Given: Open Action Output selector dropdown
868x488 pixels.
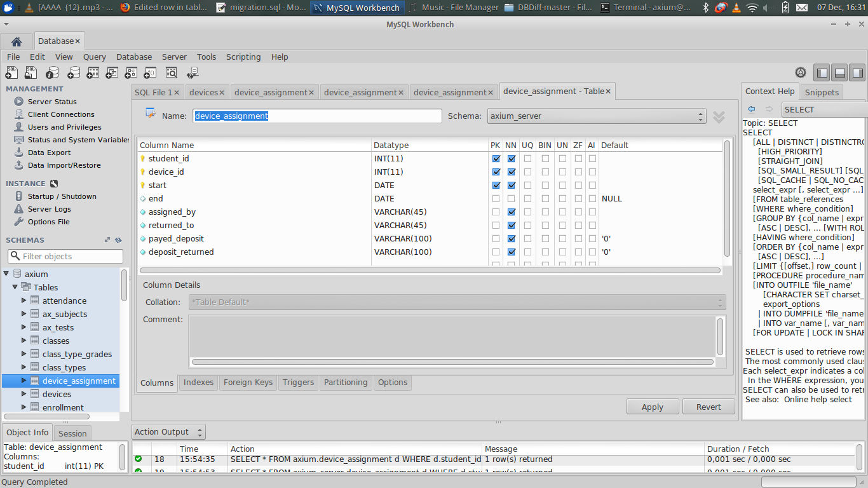Looking at the screenshot, I should (x=168, y=432).
